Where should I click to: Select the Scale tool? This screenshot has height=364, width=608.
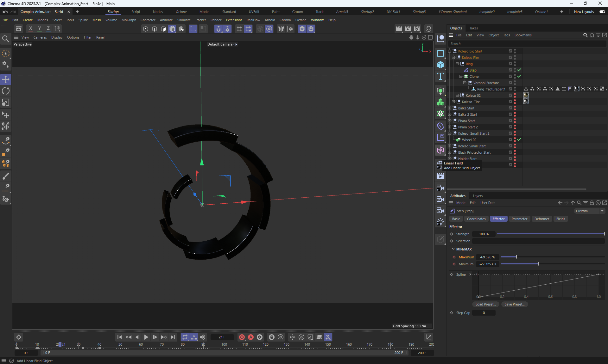tap(6, 102)
